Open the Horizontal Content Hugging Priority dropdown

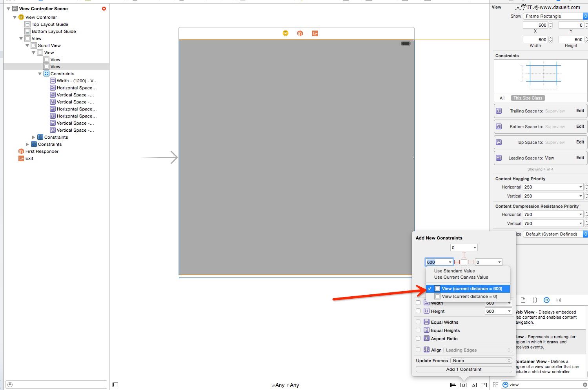pos(553,187)
